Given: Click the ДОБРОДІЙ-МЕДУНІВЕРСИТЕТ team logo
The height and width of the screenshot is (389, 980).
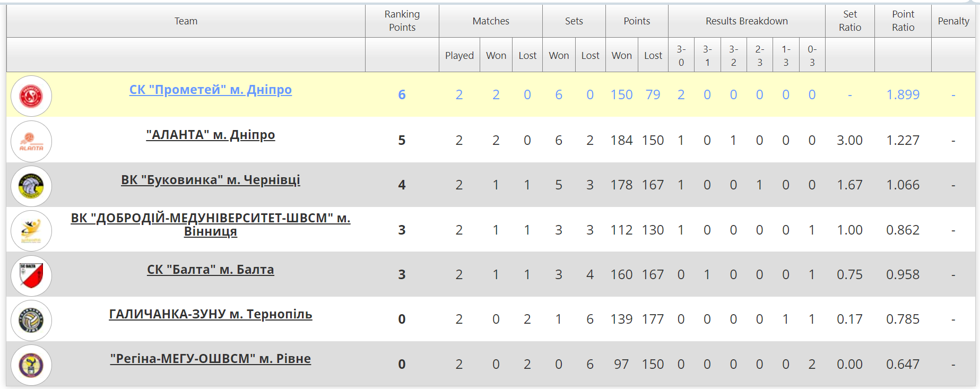Looking at the screenshot, I should (x=31, y=231).
